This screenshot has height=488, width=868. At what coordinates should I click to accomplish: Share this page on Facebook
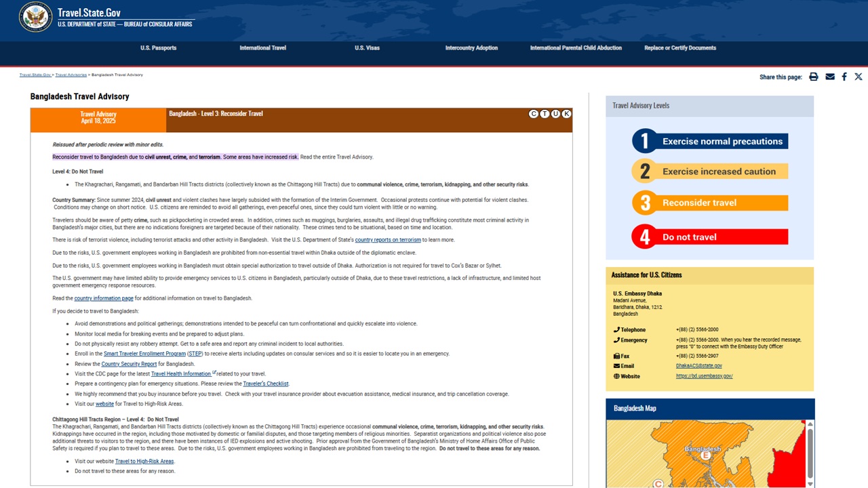pos(844,77)
